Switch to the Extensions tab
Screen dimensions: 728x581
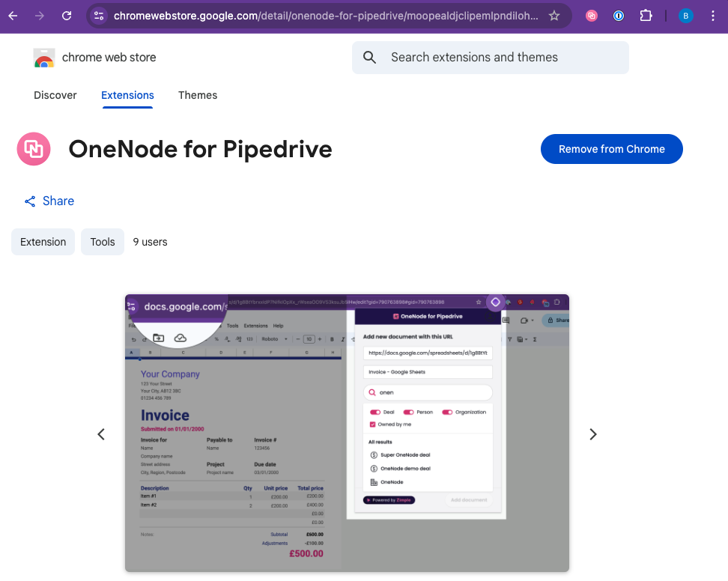[x=127, y=95]
